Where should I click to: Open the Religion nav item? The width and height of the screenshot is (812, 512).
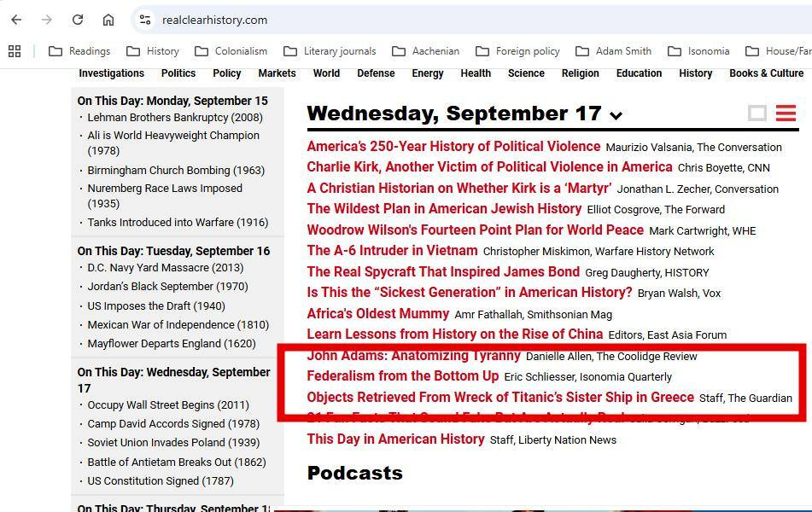580,73
